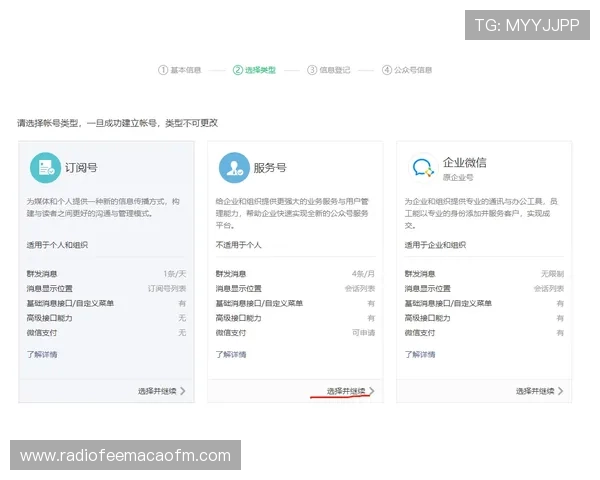Click 微信支付 label in 企业微信 card
The width and height of the screenshot is (600, 480).
420,333
